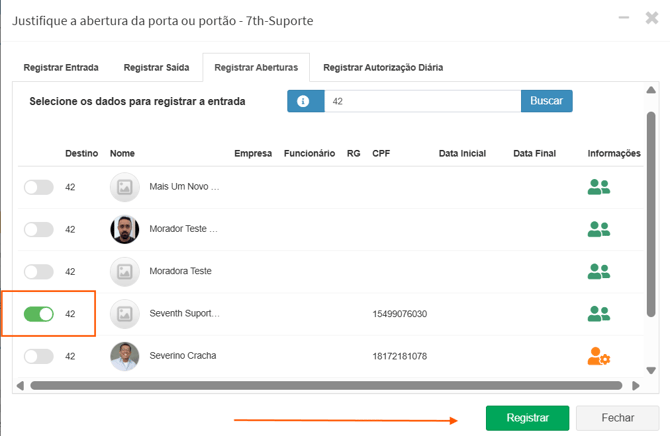Open info icon for Seventh Suporte row
This screenshot has width=670, height=436.
pyautogui.click(x=598, y=314)
